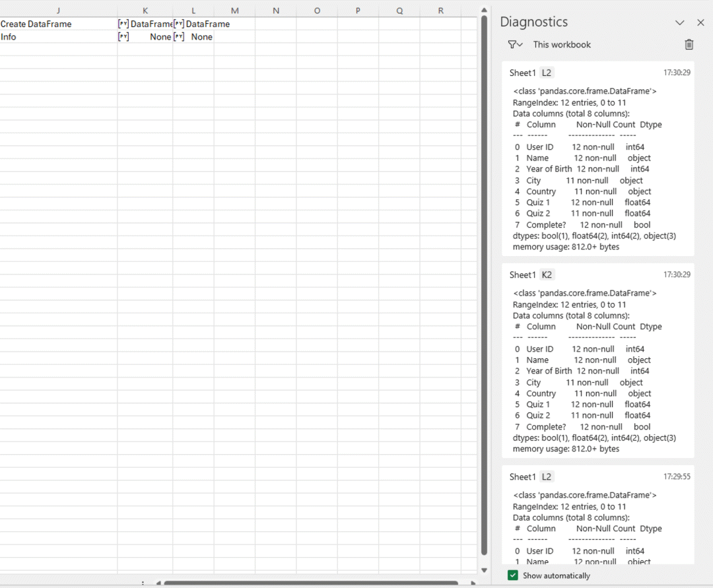Select column L header
The width and height of the screenshot is (713, 588).
click(x=193, y=11)
